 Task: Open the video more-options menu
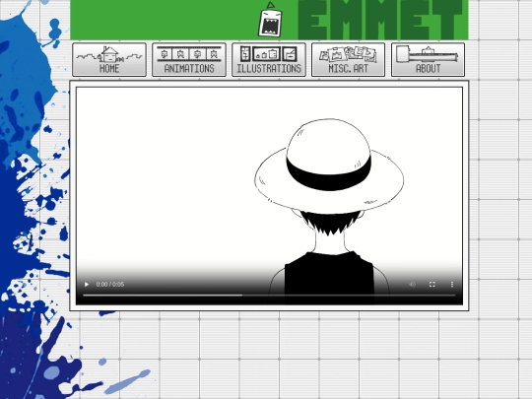click(452, 285)
